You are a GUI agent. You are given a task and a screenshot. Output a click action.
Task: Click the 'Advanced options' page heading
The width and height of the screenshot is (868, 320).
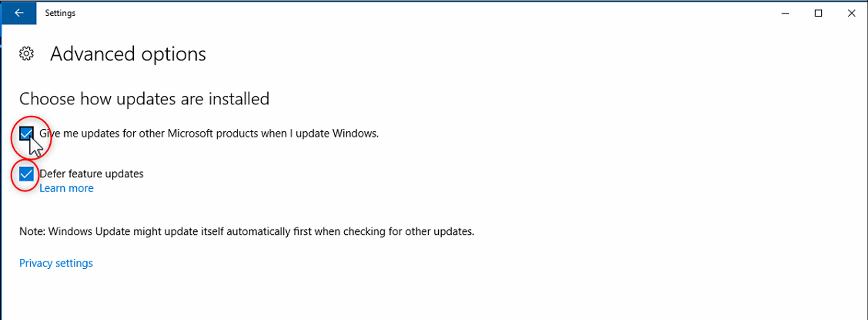click(x=128, y=54)
